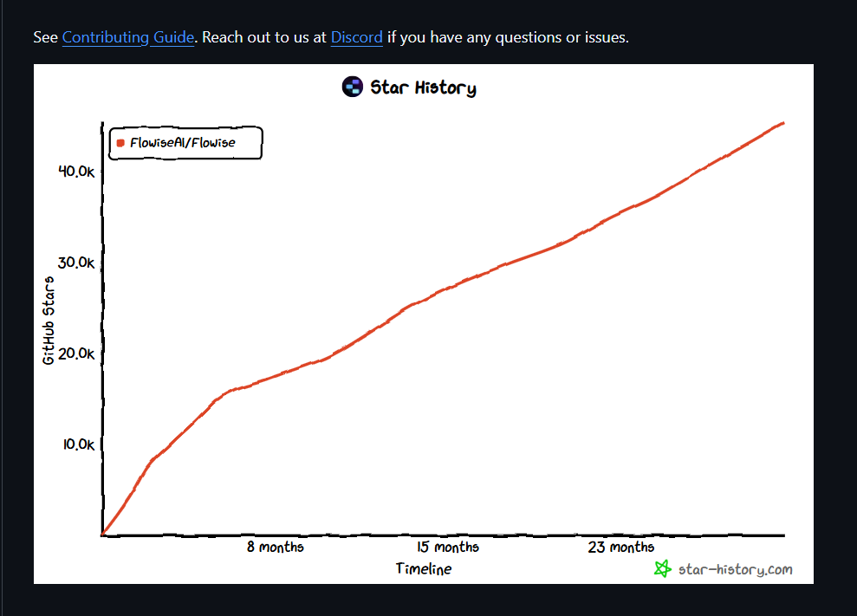Click the 30.0k y-axis label
The width and height of the screenshot is (857, 616).
[76, 263]
